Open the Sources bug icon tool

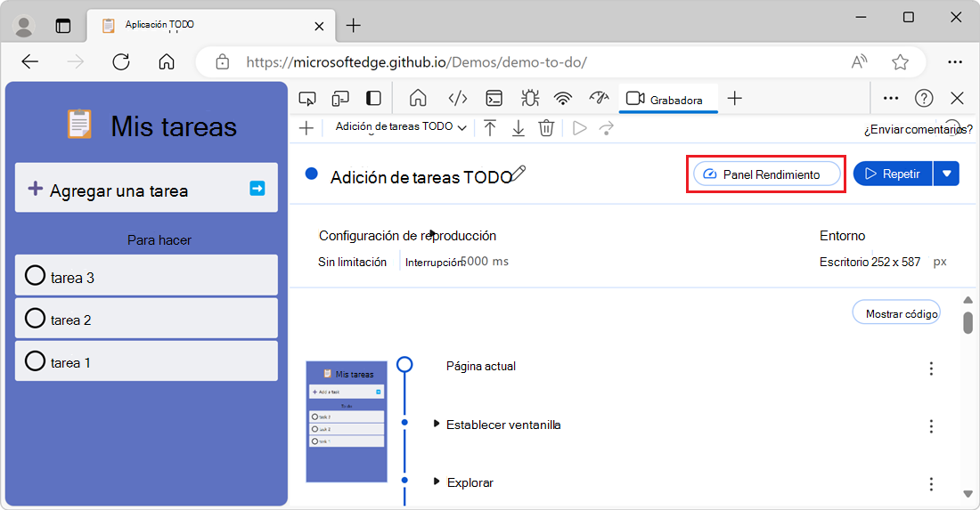coord(529,98)
